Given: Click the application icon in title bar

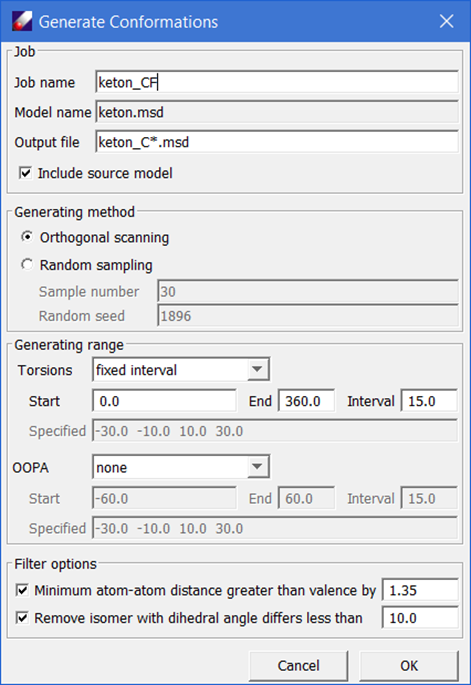Looking at the screenshot, I should point(22,21).
